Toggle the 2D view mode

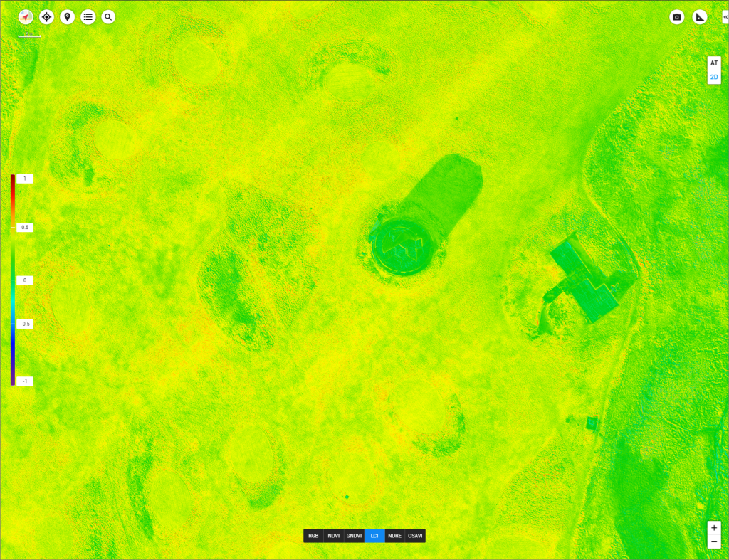point(714,77)
